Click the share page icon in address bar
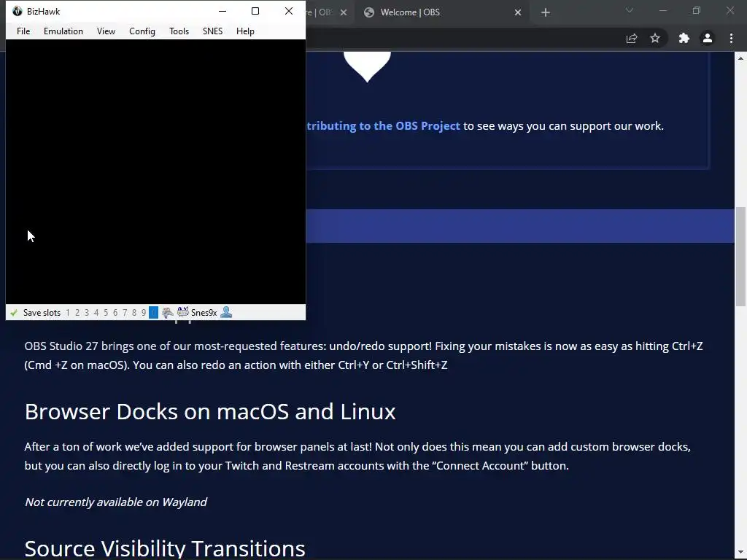Viewport: 747px width, 560px height. (x=632, y=39)
